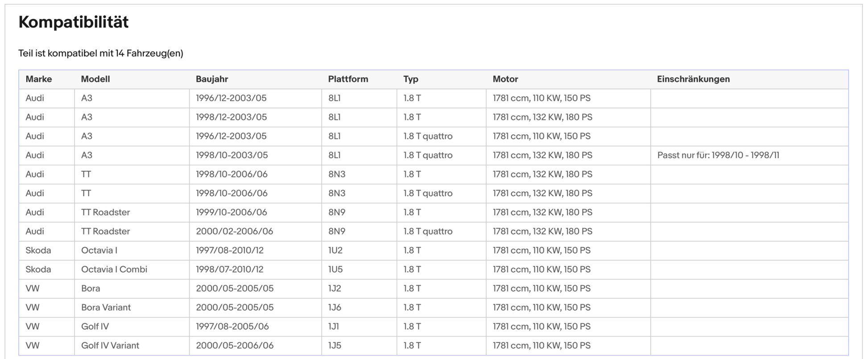Select the 1U2 platform cell
This screenshot has width=868, height=359.
point(335,250)
